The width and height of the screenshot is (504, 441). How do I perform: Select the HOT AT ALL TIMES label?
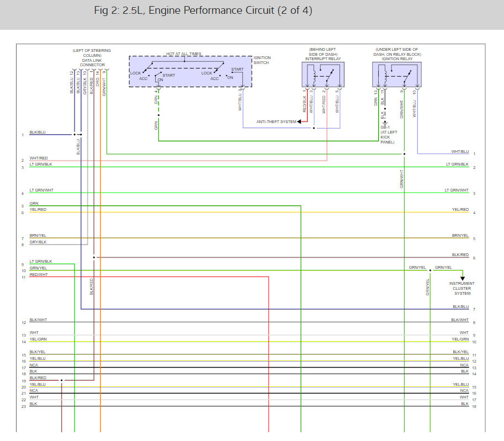(183, 54)
